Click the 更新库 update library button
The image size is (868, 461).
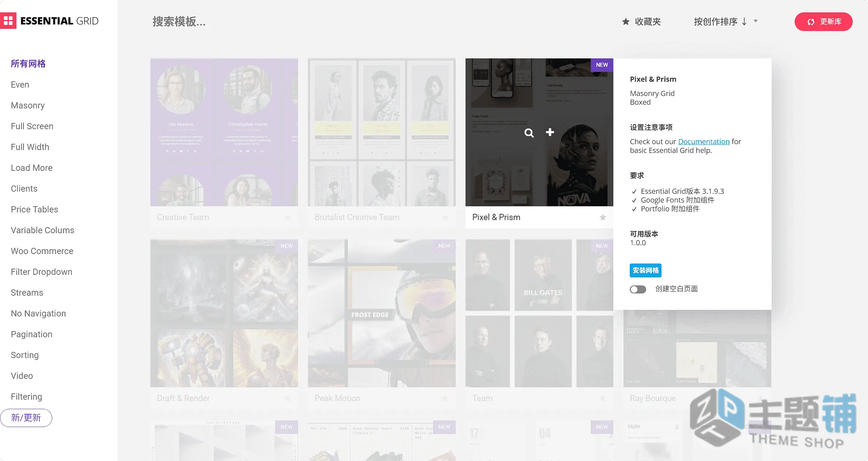[x=823, y=22]
